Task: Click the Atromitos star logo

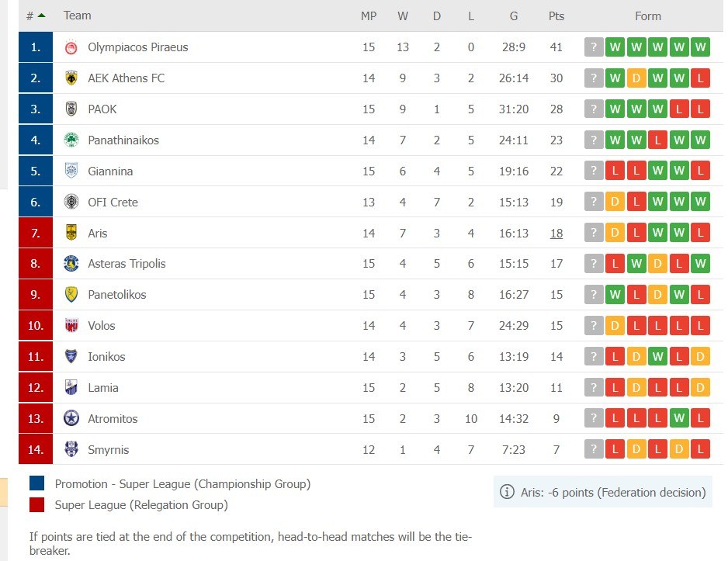Action: click(71, 419)
